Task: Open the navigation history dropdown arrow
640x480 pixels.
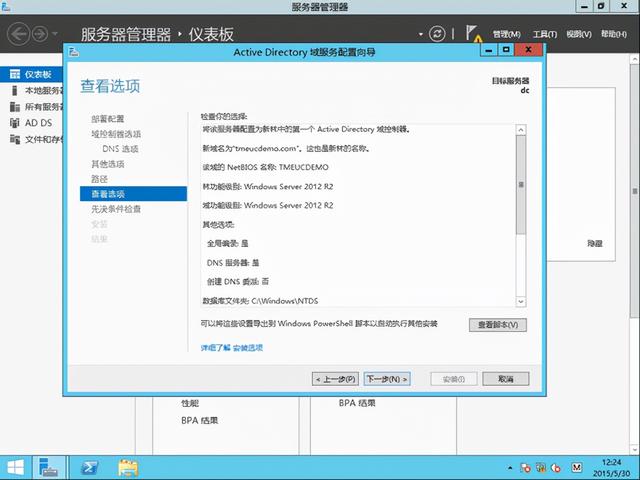Action: (x=55, y=34)
